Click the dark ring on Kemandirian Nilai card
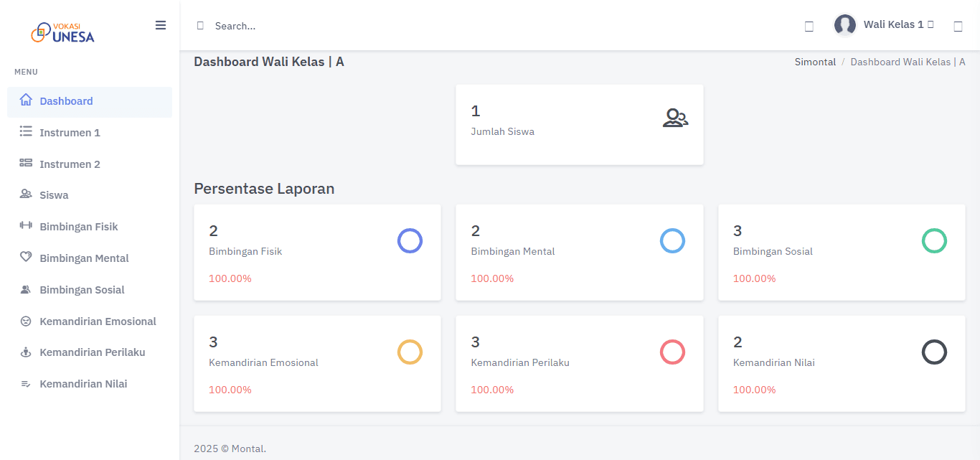 pyautogui.click(x=934, y=352)
